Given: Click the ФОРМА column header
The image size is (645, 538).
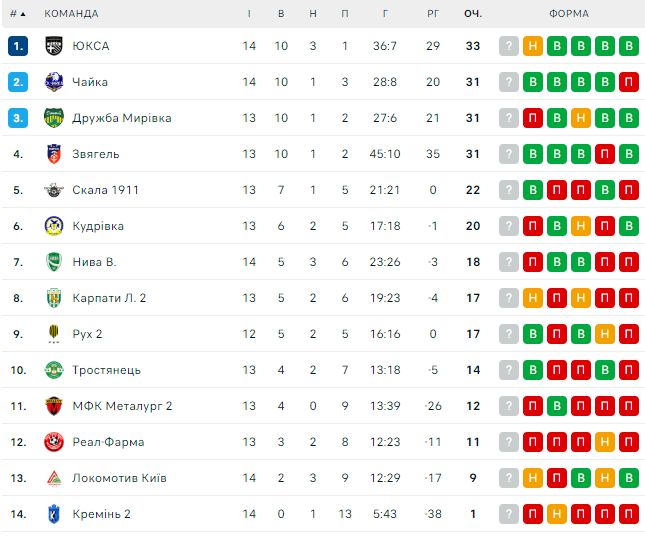Looking at the screenshot, I should pos(569,14).
